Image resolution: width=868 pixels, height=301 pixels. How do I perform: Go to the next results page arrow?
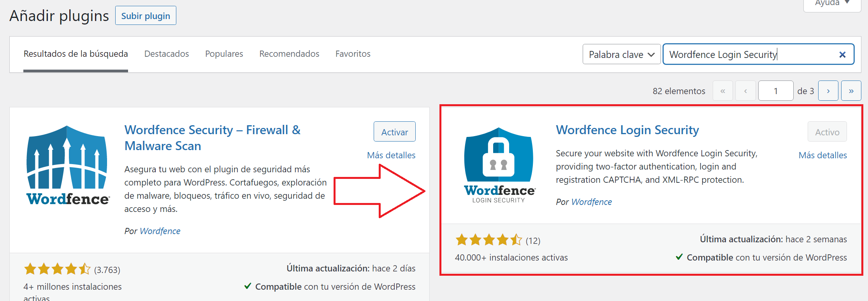pos(828,91)
